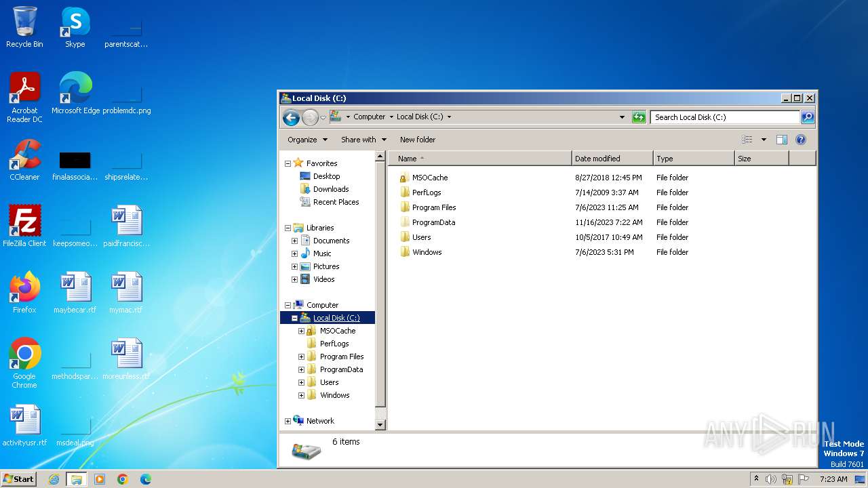Click the navigation pane scroll down arrow
This screenshot has height=488, width=868.
tap(380, 425)
